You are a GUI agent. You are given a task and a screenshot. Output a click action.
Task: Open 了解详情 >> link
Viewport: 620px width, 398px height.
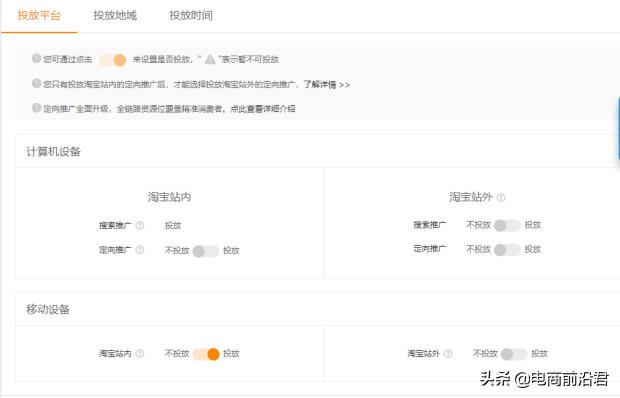[327, 84]
